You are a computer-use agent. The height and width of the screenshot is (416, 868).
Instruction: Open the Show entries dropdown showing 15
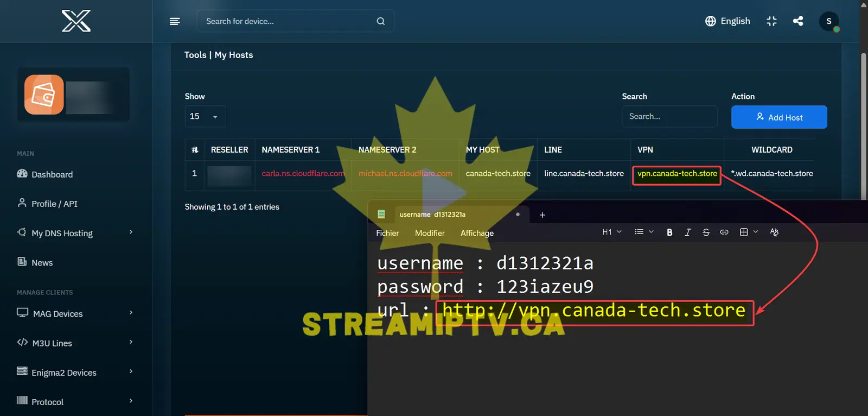[205, 116]
